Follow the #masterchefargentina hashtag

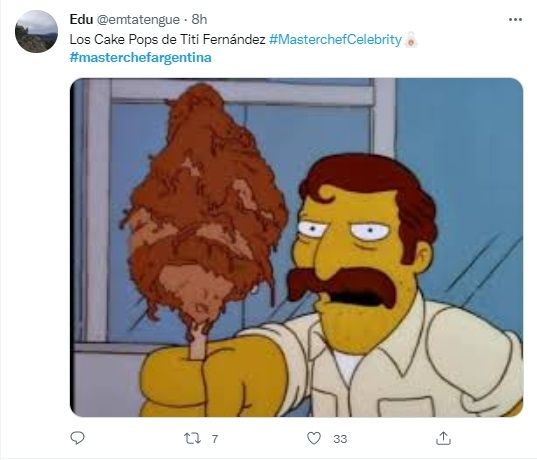pos(140,57)
